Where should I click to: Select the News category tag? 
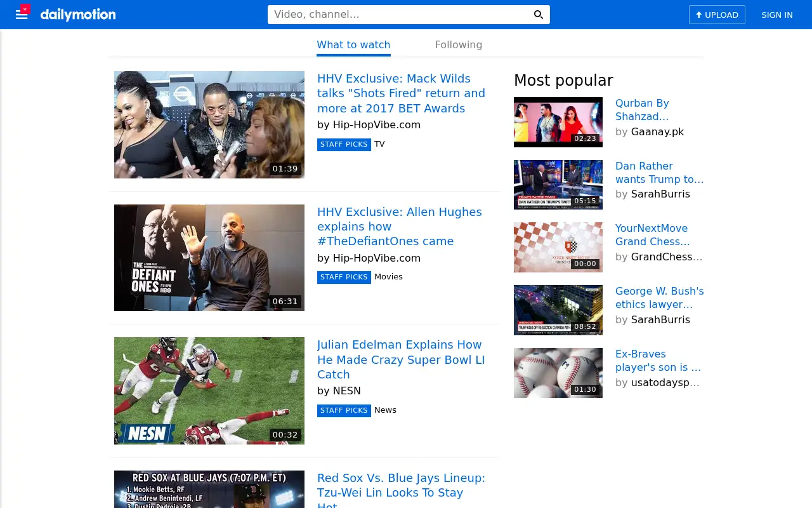pos(385,410)
